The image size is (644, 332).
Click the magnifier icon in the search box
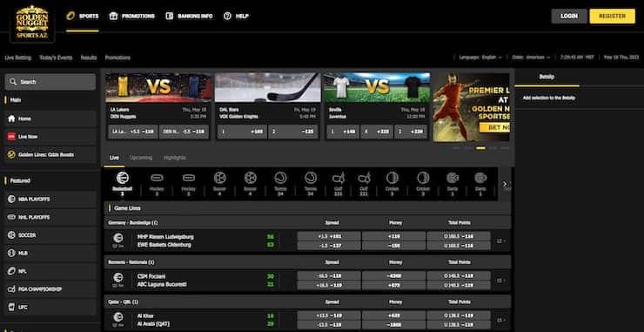(x=14, y=82)
